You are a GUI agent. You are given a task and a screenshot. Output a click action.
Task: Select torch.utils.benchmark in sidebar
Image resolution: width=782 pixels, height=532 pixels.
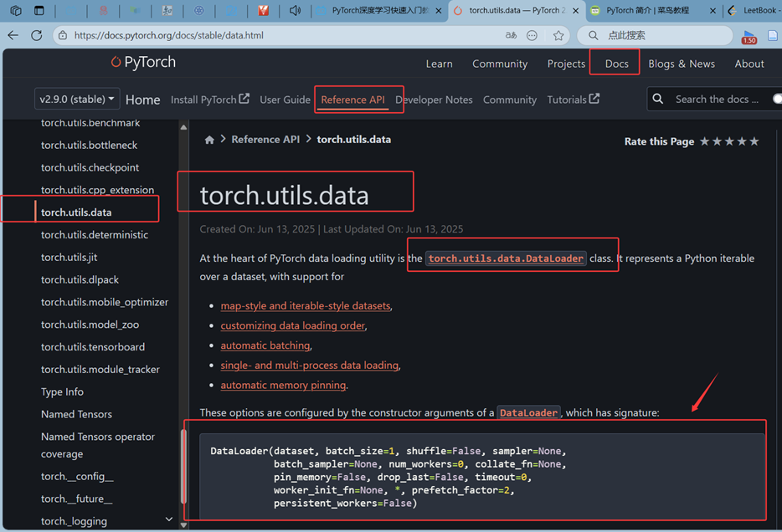(x=90, y=122)
